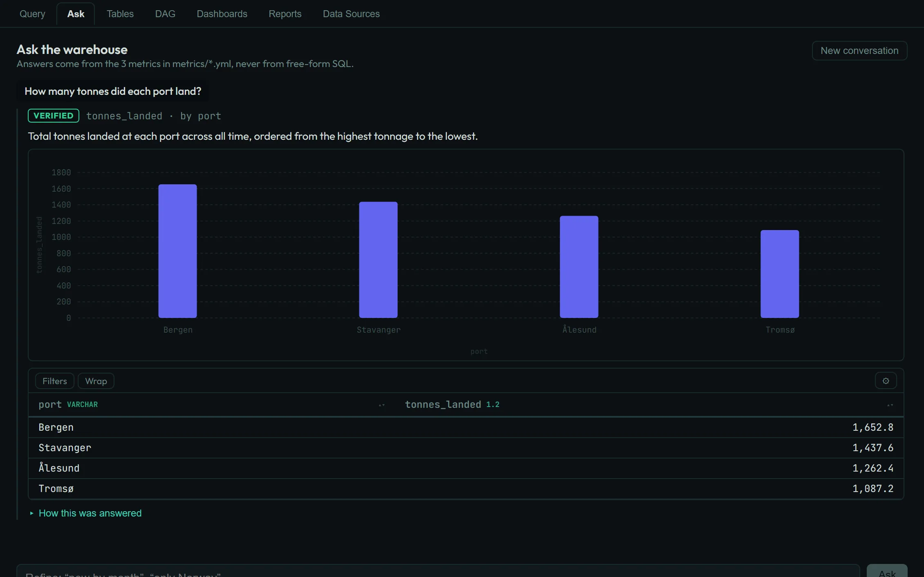The height and width of the screenshot is (577, 924).
Task: Open the Filters panel
Action: pos(55,381)
